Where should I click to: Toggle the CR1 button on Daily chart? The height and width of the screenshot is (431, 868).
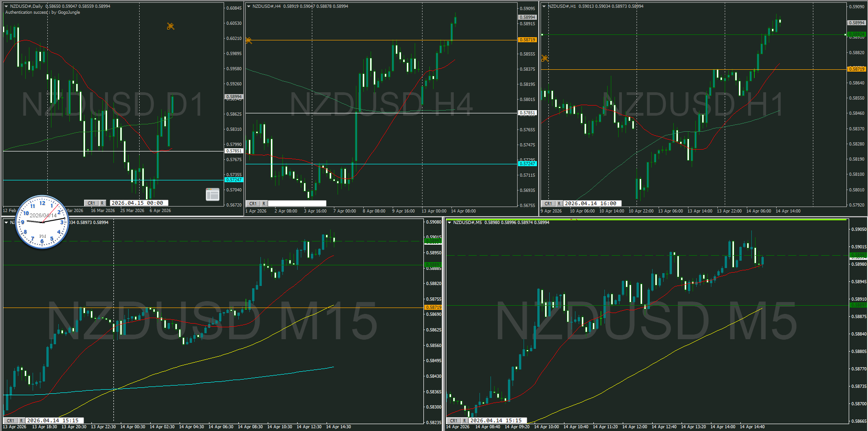(91, 203)
